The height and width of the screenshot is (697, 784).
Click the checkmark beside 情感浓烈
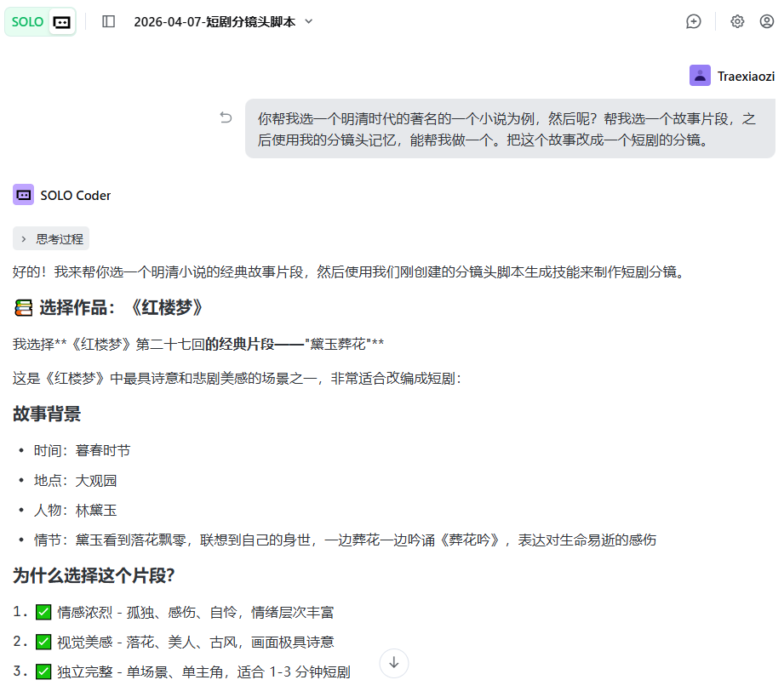(x=43, y=612)
